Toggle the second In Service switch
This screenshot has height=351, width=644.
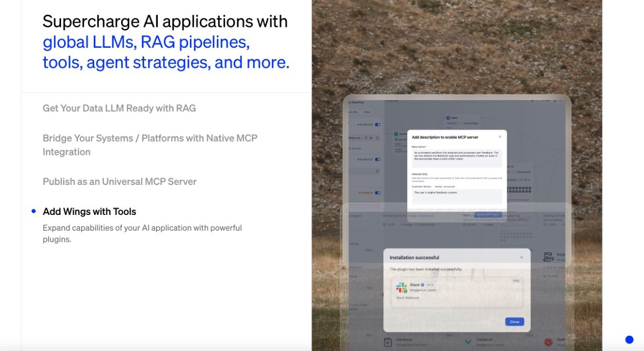(377, 159)
